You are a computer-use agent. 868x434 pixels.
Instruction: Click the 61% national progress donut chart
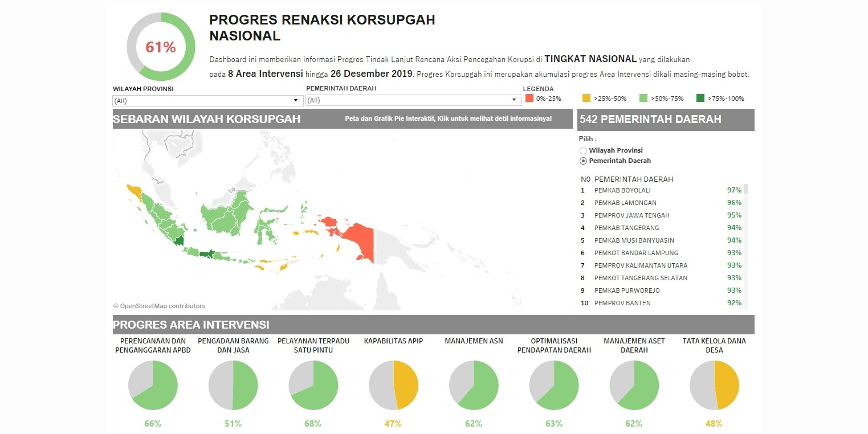pyautogui.click(x=161, y=47)
